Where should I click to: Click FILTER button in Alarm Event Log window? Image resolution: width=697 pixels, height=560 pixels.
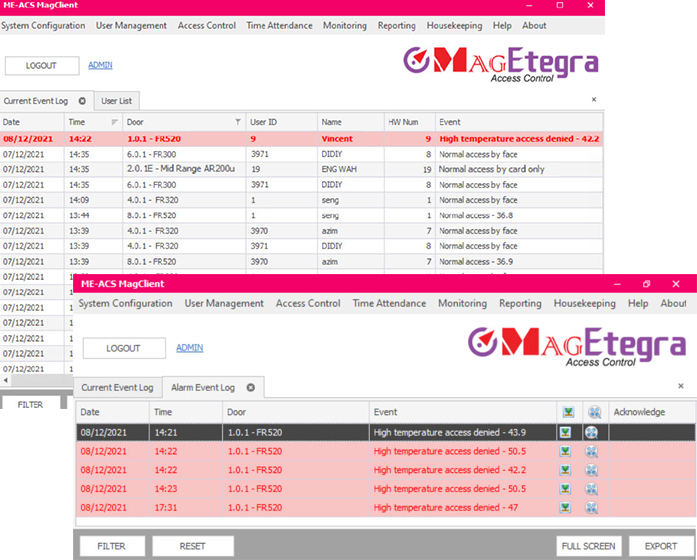(112, 546)
